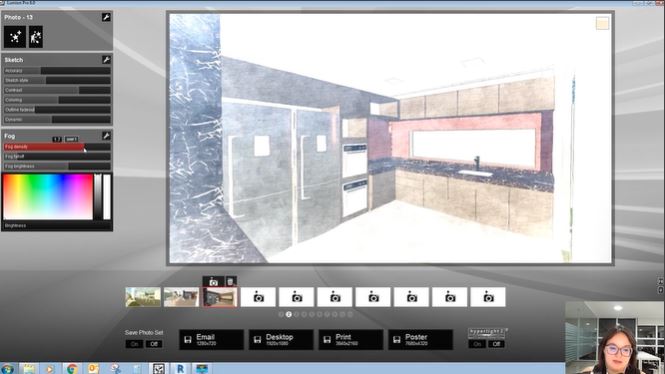
Task: Select the second photo thumbnail
Action: tap(181, 297)
